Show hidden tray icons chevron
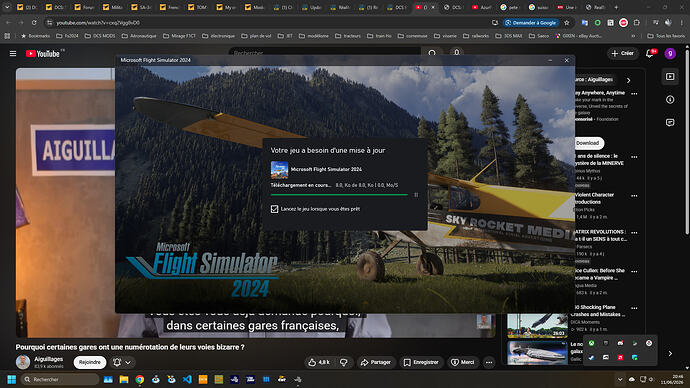 pos(620,379)
